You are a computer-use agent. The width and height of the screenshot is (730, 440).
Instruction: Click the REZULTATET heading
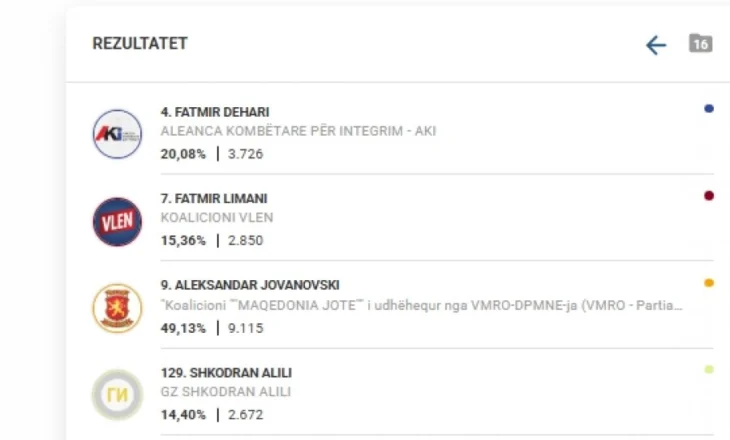tap(140, 44)
